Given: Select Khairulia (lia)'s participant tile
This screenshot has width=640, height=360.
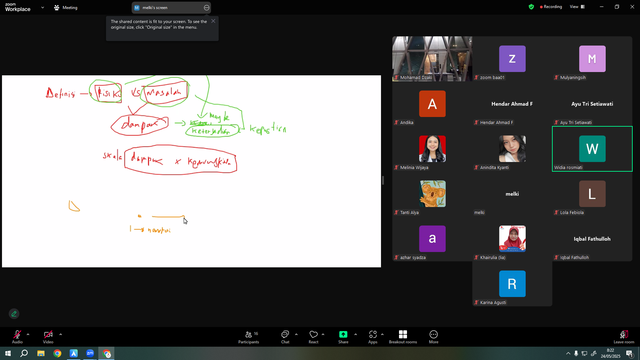Looking at the screenshot, I should [512, 239].
